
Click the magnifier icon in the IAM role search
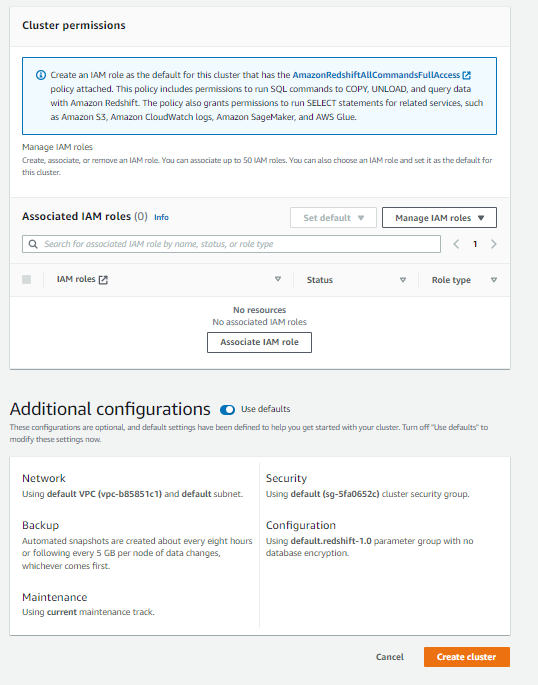coord(33,244)
